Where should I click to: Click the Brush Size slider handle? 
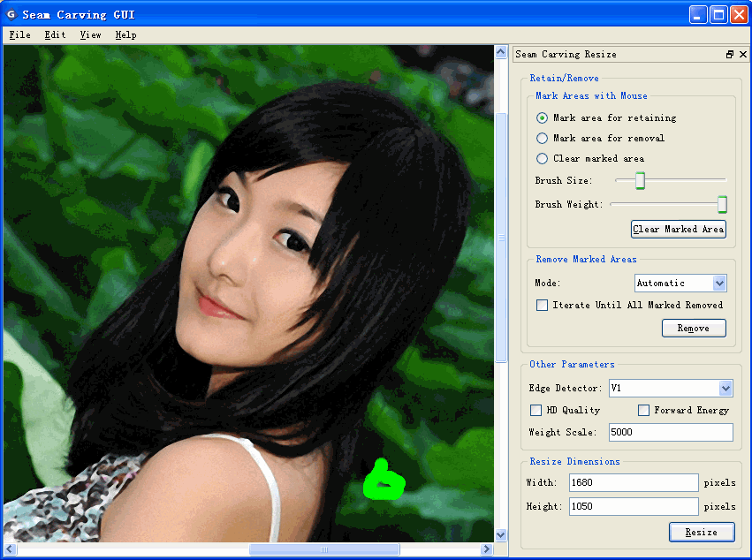coord(641,181)
